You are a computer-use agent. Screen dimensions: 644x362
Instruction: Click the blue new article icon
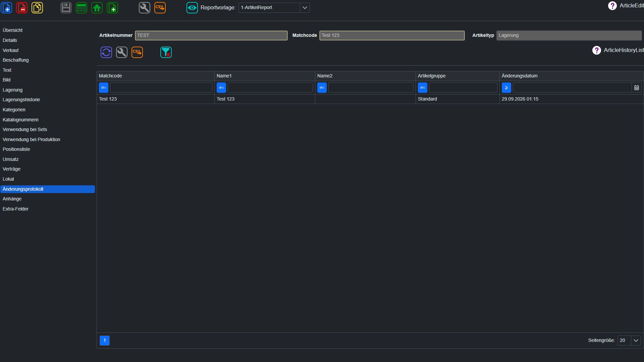pyautogui.click(x=7, y=8)
